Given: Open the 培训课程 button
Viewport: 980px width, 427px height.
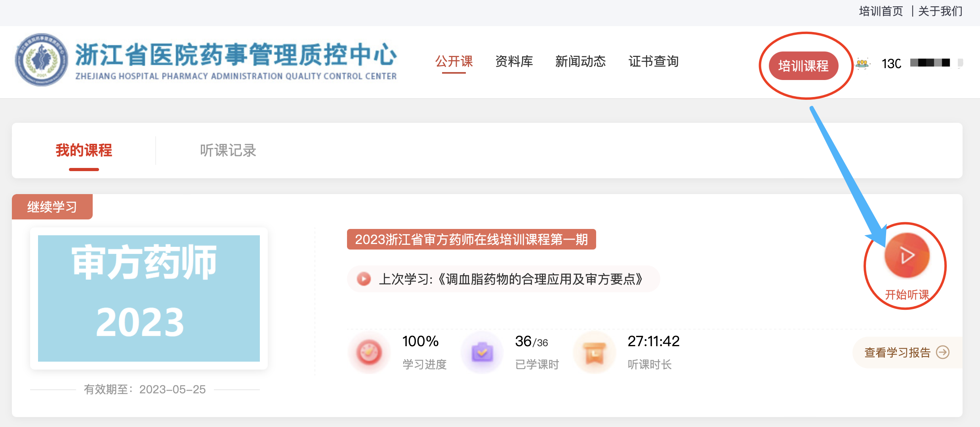Looking at the screenshot, I should pyautogui.click(x=803, y=66).
